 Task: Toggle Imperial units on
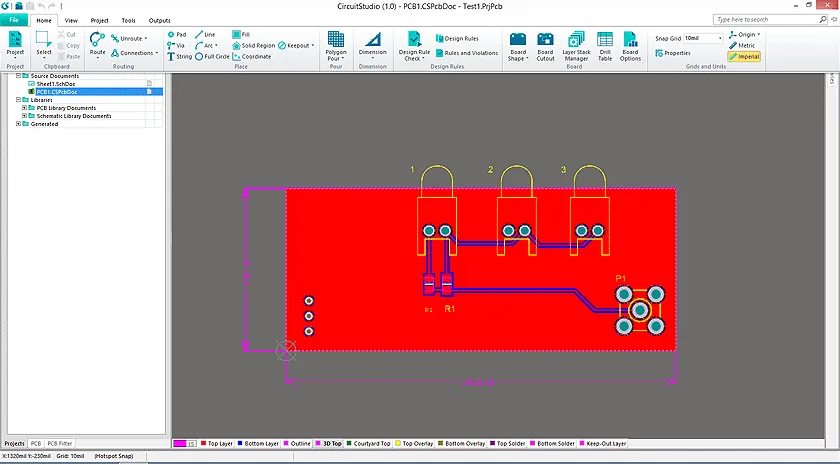(744, 56)
